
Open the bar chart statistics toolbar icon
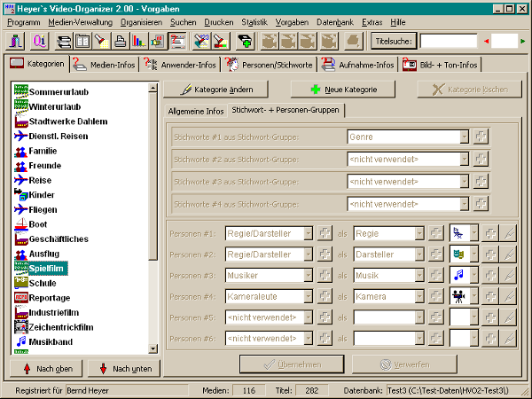pyautogui.click(x=137, y=41)
